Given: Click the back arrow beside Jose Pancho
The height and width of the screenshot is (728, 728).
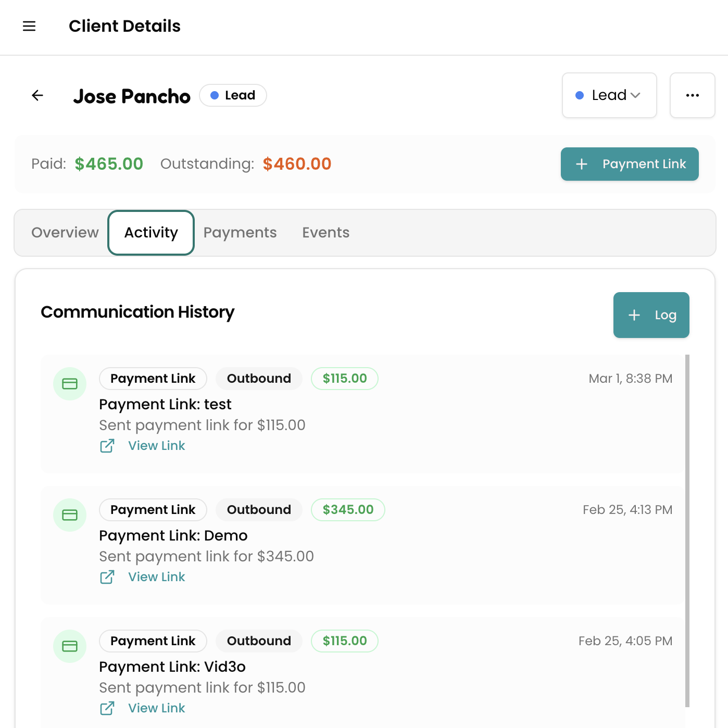Looking at the screenshot, I should (37, 95).
